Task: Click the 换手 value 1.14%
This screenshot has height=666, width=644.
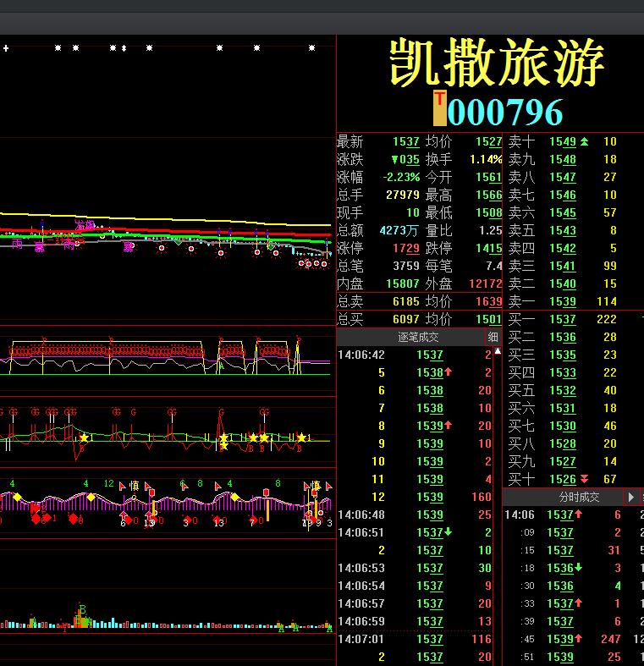Action: (486, 159)
